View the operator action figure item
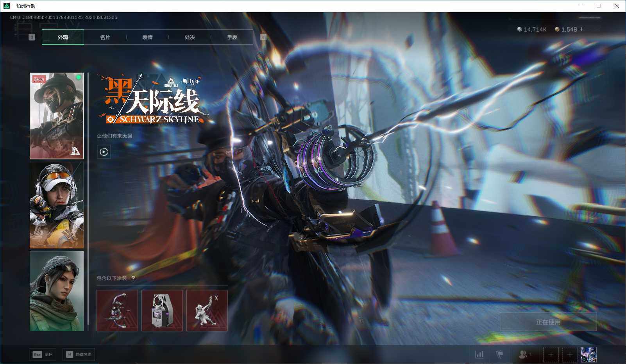The image size is (626, 364). coord(207,310)
